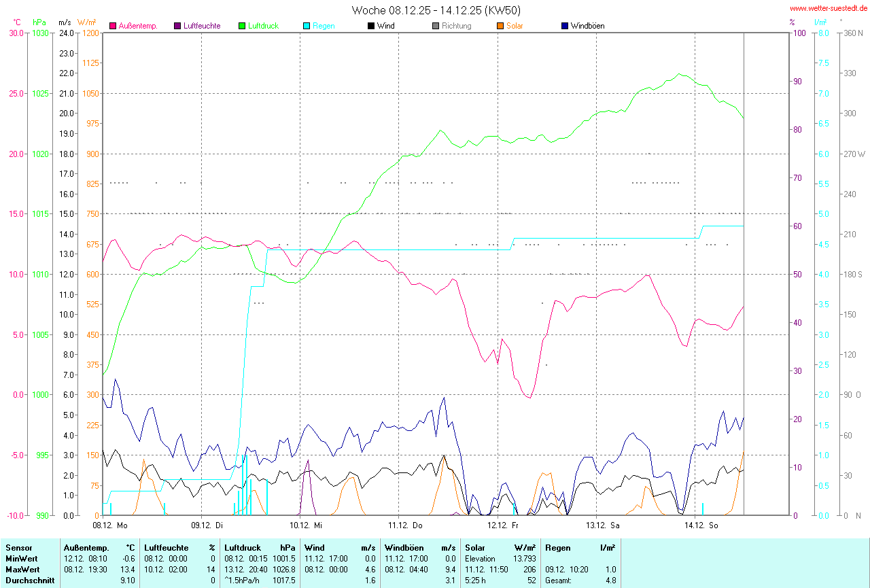Click the purple Luftfeuchte legend square
This screenshot has height=588, width=870.
point(177,26)
